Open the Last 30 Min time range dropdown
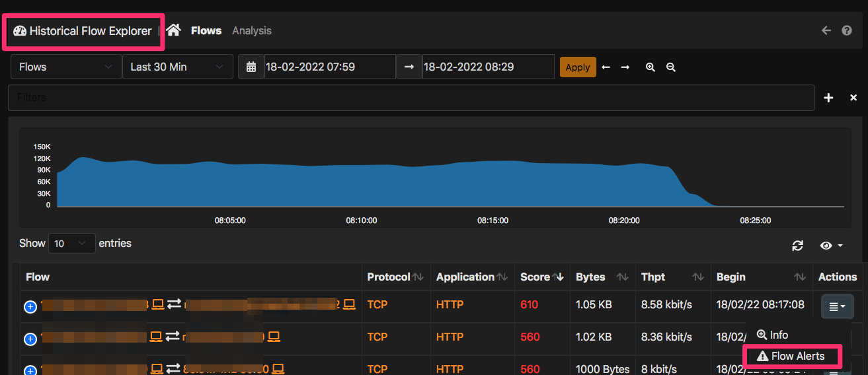The width and height of the screenshot is (868, 375). [x=178, y=67]
